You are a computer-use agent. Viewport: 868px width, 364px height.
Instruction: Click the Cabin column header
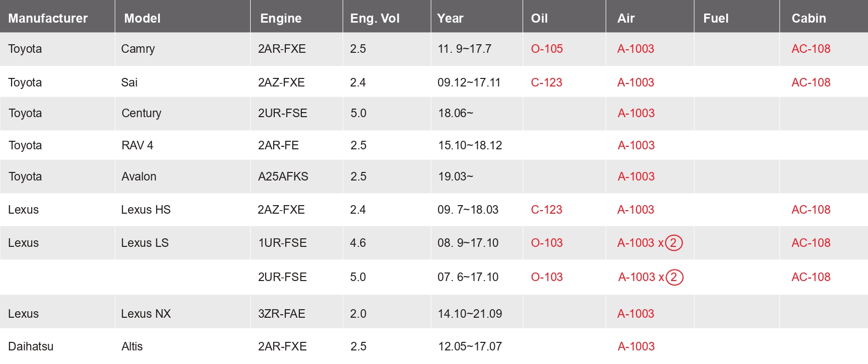[808, 19]
